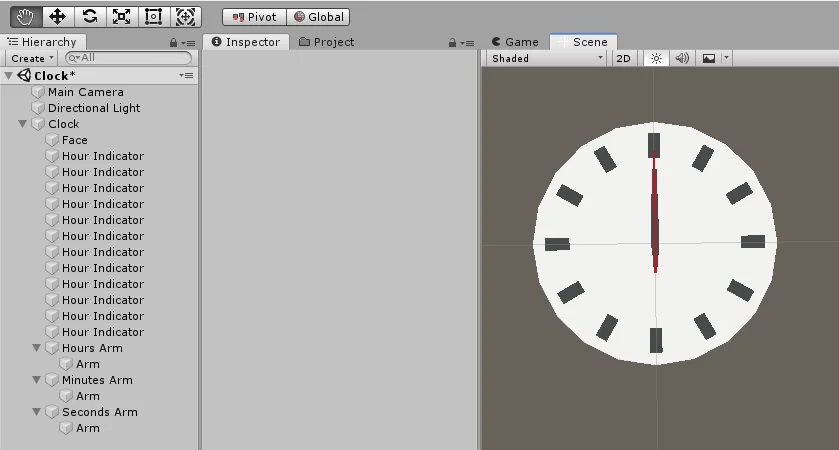Image resolution: width=839 pixels, height=450 pixels.
Task: Open Inspector panel options menu
Action: 467,43
